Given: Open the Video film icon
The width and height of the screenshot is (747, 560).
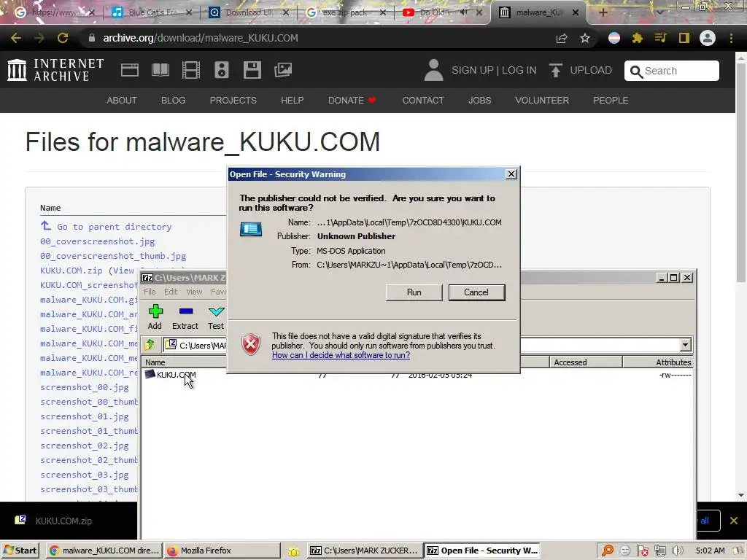Looking at the screenshot, I should tap(191, 70).
